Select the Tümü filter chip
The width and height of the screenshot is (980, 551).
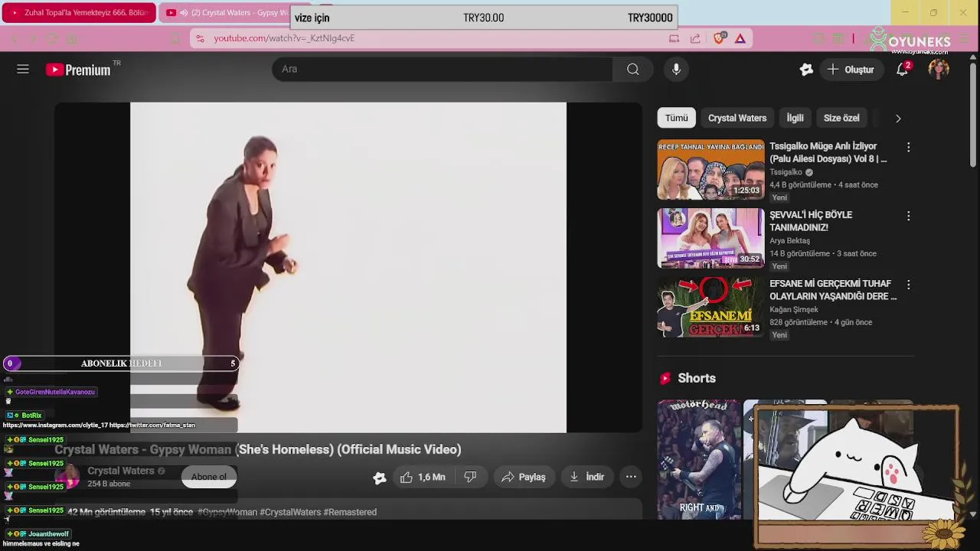pos(676,118)
